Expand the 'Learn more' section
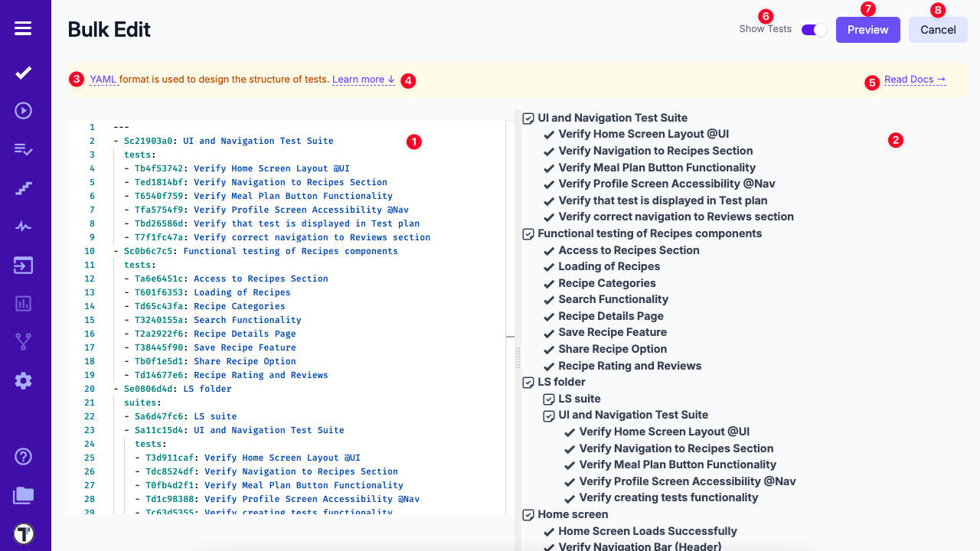This screenshot has height=551, width=980. [363, 80]
